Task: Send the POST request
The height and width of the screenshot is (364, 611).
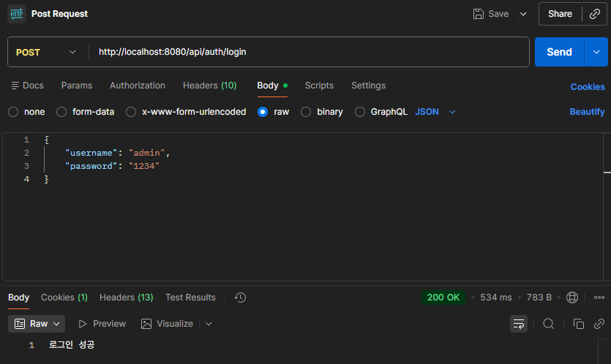Action: coord(559,52)
